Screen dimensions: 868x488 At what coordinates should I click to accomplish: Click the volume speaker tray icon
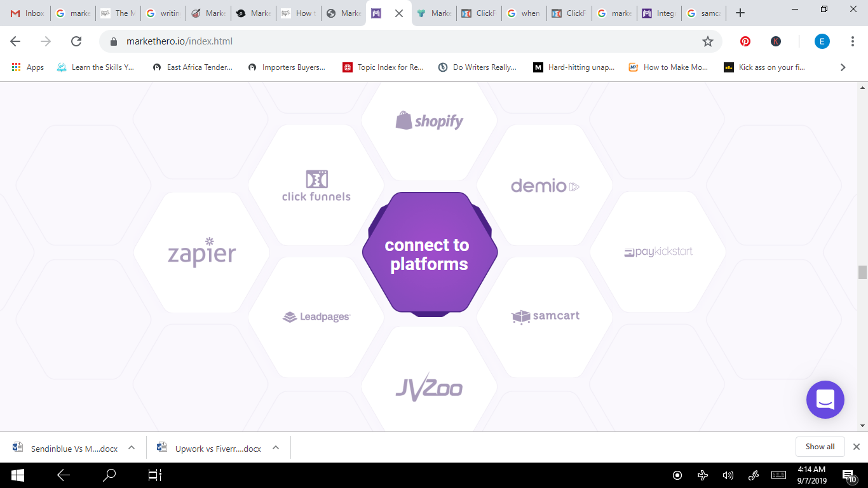click(x=728, y=475)
